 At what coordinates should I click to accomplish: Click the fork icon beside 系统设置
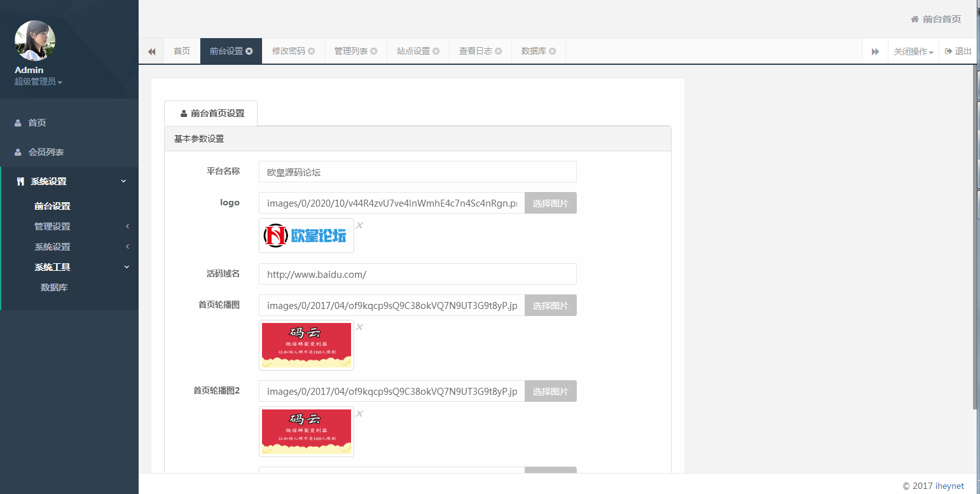pos(19,181)
